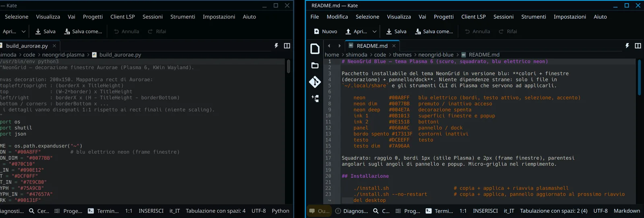Open Apri dropdown arrow in build_aurorae window

click(24, 31)
